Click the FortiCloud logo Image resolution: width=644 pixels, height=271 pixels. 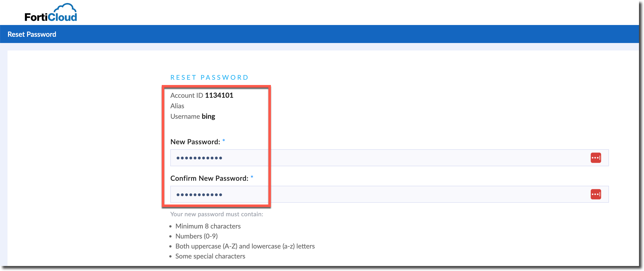pyautogui.click(x=51, y=13)
